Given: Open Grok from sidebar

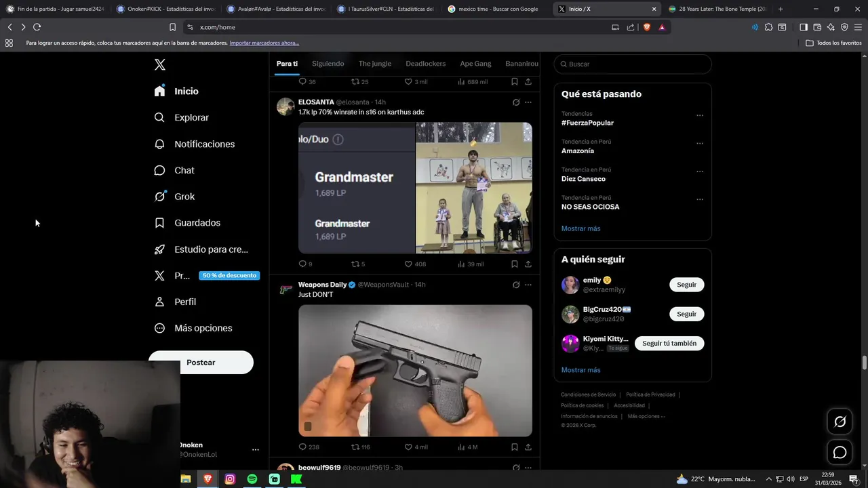Looking at the screenshot, I should click(174, 197).
